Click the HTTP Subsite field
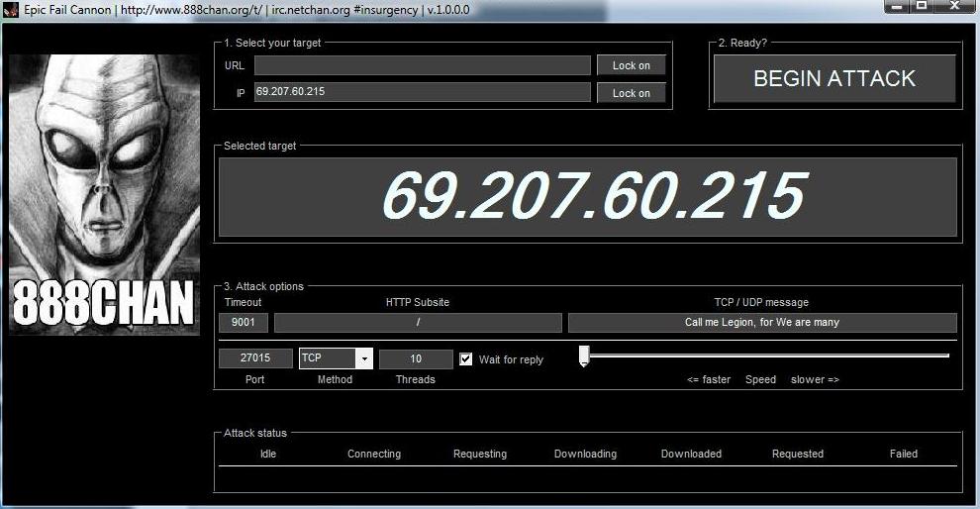The width and height of the screenshot is (980, 509). 418,322
